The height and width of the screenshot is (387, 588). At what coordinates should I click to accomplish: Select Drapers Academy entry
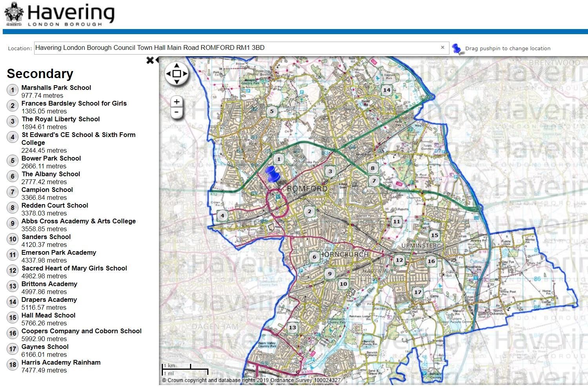(x=49, y=299)
